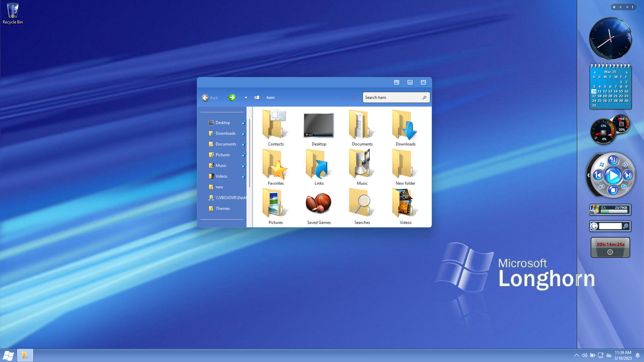
Task: Click Windows Start button on taskbar
Action: [8, 355]
